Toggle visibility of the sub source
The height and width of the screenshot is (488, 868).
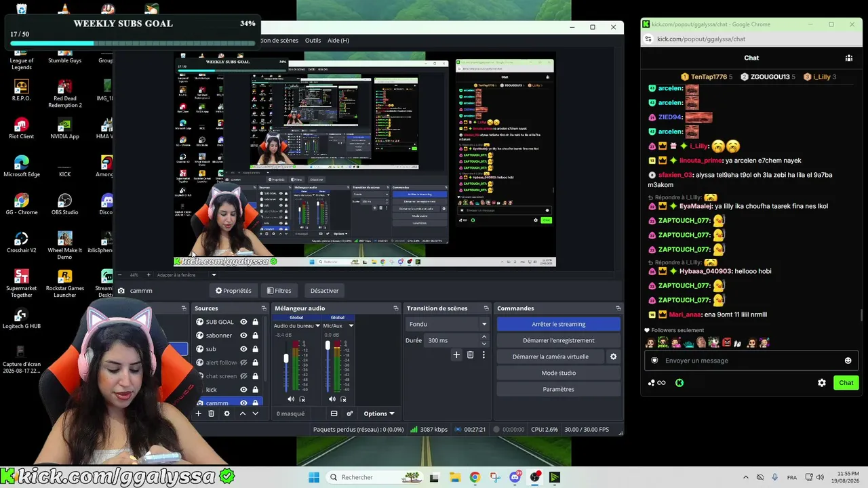(243, 349)
